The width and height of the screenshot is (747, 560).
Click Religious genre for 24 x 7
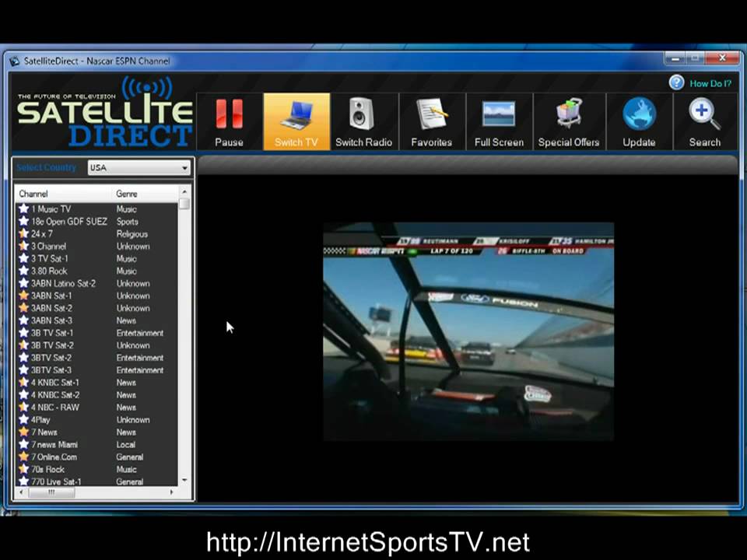click(132, 234)
